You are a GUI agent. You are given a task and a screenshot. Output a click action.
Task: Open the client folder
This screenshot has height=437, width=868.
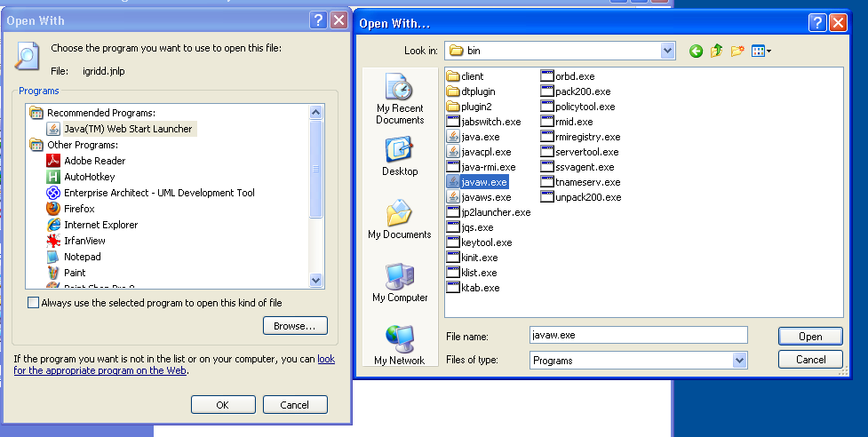click(465, 76)
